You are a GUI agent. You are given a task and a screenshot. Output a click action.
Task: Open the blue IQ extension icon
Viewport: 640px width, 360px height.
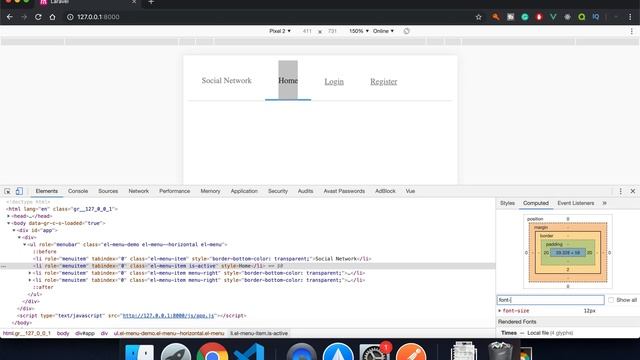point(596,17)
